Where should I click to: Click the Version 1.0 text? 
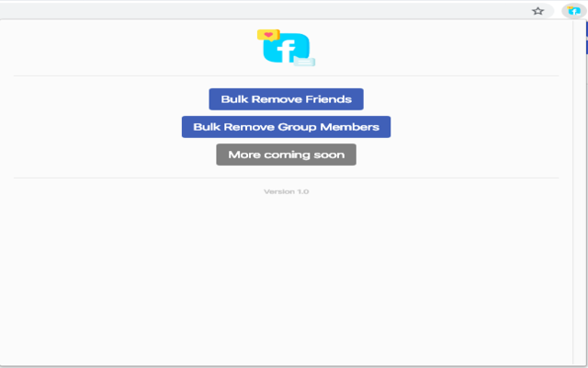[286, 191]
